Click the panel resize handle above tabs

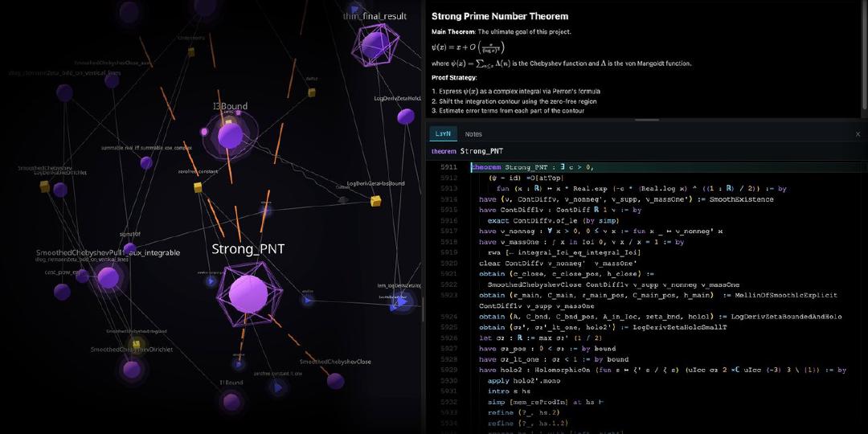point(646,120)
